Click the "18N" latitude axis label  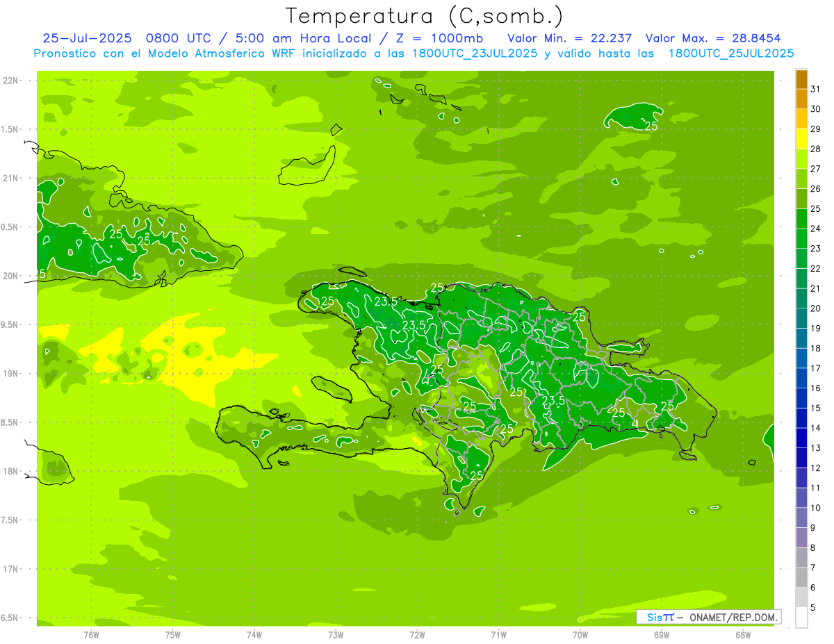[x=12, y=472]
